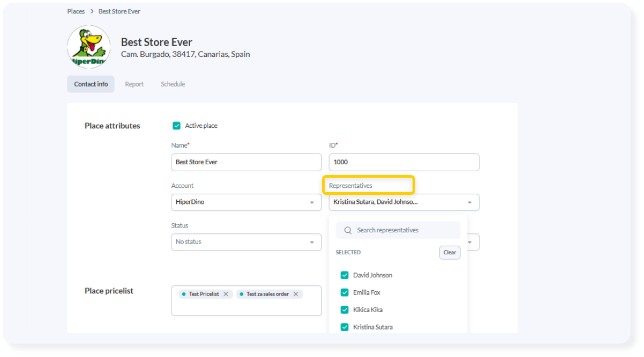Click the Name input field
This screenshot has height=357, width=644.
[246, 162]
